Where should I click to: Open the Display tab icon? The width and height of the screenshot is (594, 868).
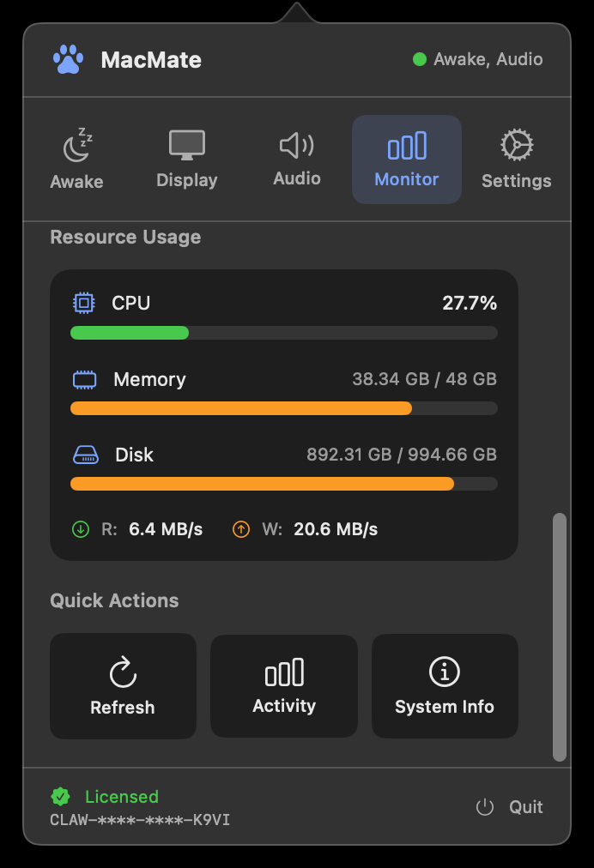[x=186, y=144]
